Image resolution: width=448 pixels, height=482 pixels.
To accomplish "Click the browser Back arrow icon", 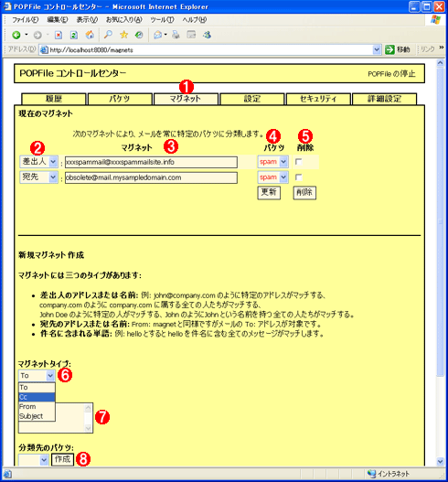I will tap(16, 35).
